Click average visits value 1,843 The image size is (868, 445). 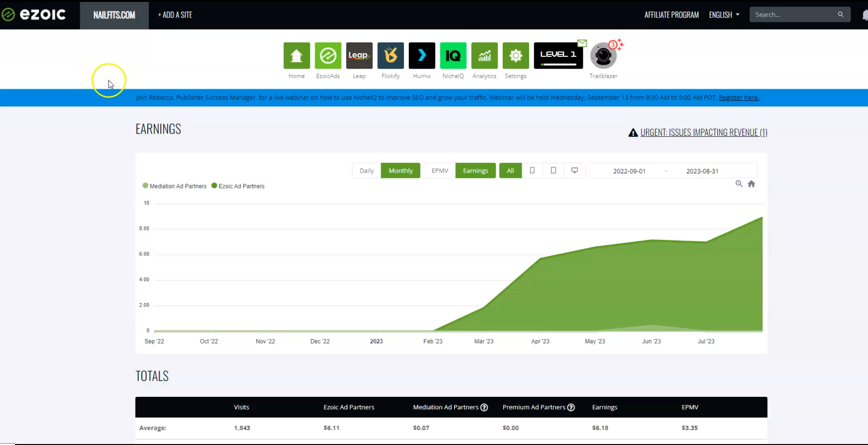[242, 428]
